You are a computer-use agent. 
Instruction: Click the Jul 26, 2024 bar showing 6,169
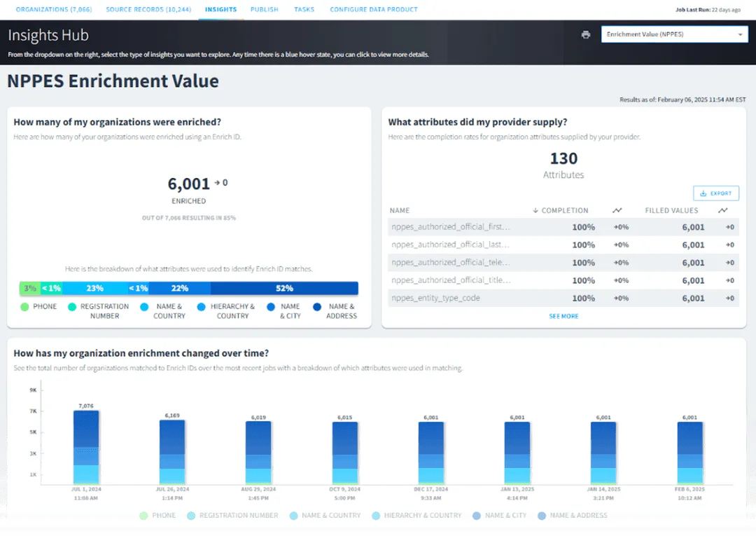[x=172, y=453]
